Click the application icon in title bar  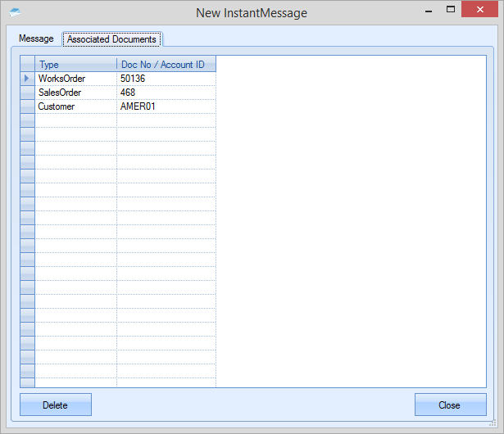[x=15, y=12]
